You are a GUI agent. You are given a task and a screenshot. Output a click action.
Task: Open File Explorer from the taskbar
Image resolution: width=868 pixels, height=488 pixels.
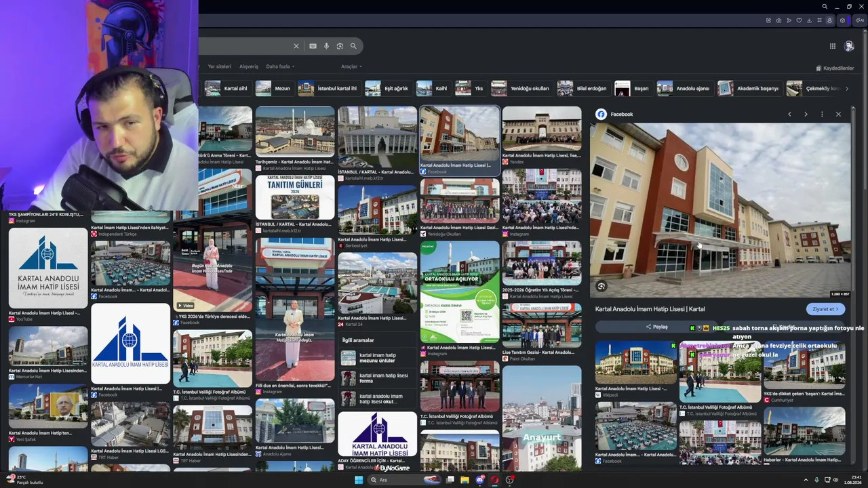[x=465, y=480]
